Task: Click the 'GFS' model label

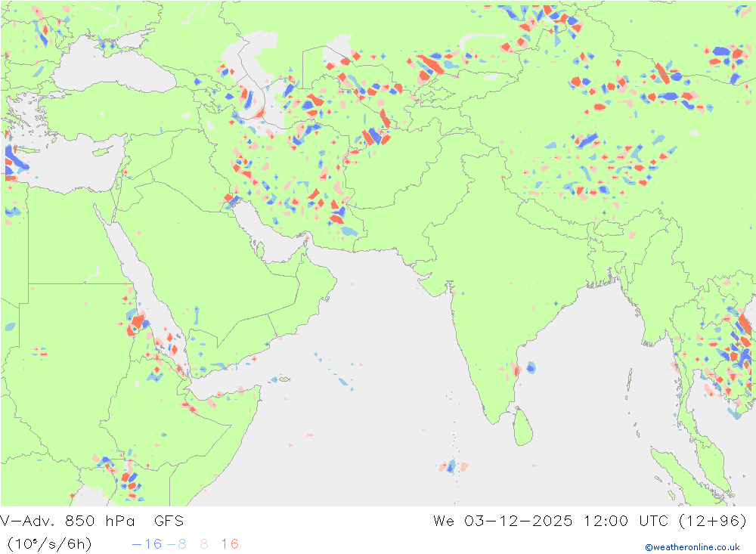Action: click(x=169, y=521)
